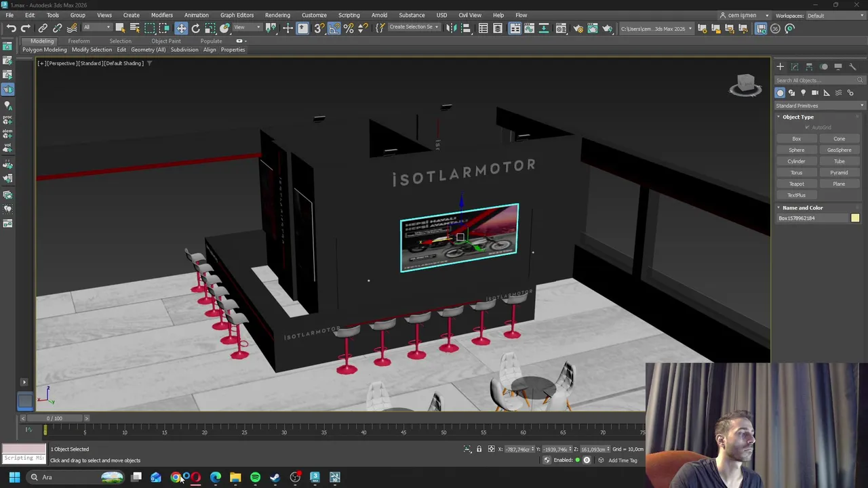
Task: Activate the Select and Rotate tool
Action: tap(195, 28)
